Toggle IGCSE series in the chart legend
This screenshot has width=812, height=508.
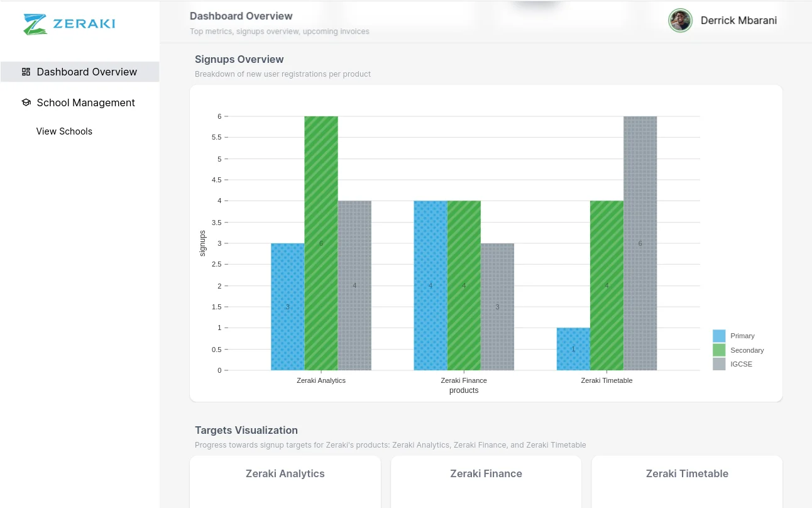point(719,364)
